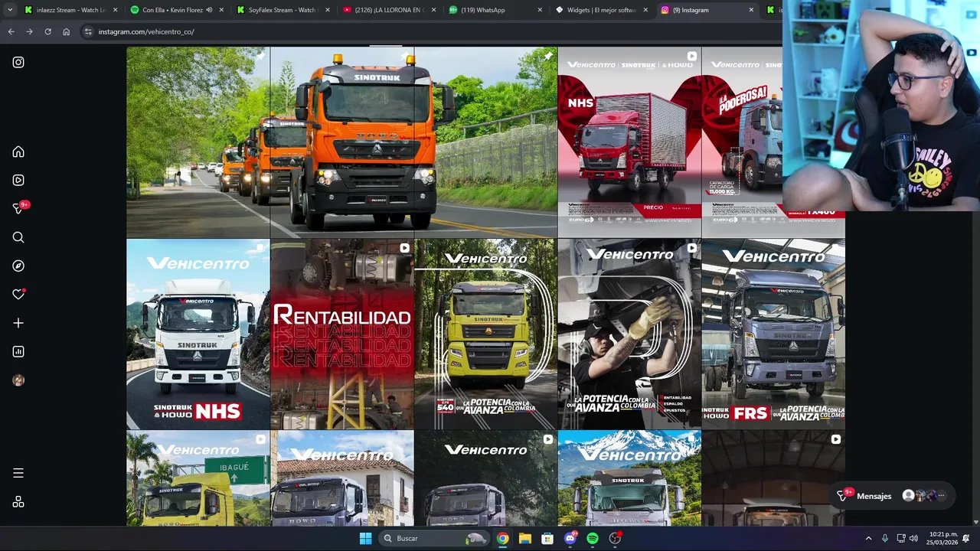
Task: Close the Instagram tab
Action: [750, 10]
